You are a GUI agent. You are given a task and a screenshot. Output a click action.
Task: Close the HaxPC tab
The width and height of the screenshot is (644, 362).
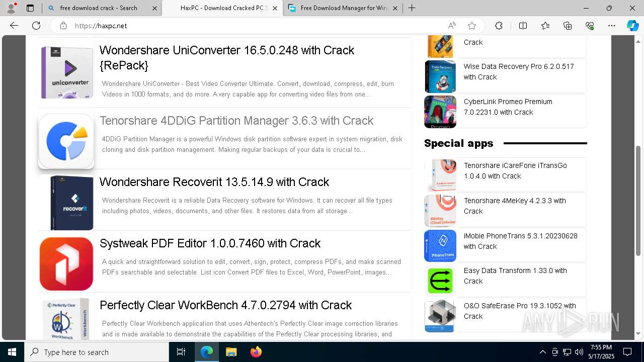click(x=275, y=8)
